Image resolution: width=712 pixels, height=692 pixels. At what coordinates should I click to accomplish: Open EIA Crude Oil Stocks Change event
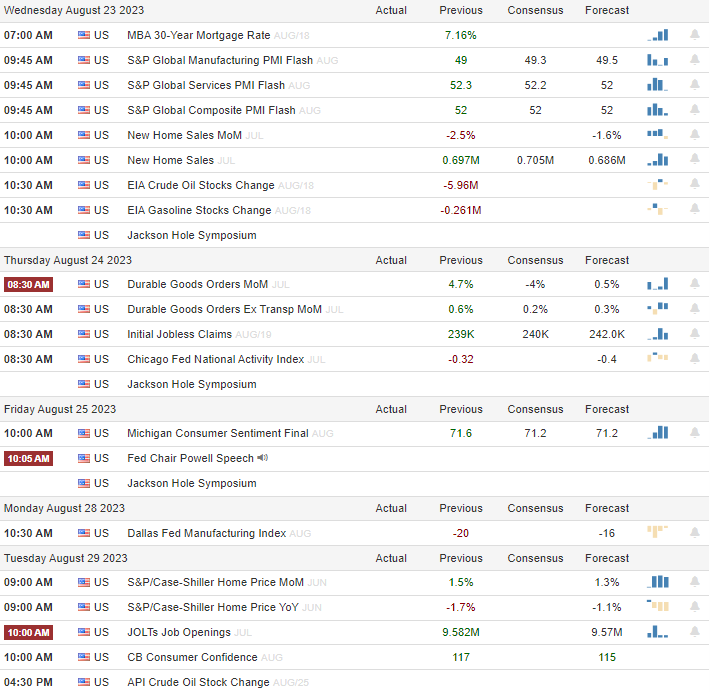click(x=201, y=185)
